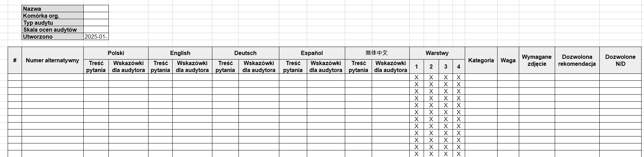644x157 pixels.
Task: Select the value cell beside Komórka org.
Action: [96, 16]
